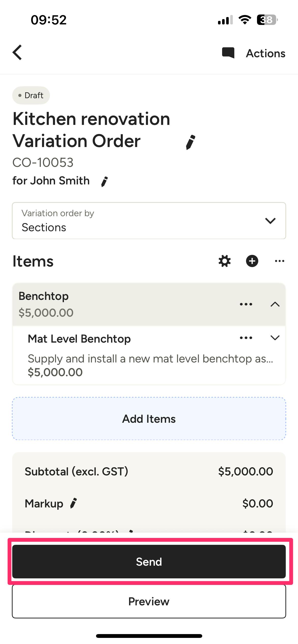Add item with plus circle icon
The image size is (298, 644).
252,261
